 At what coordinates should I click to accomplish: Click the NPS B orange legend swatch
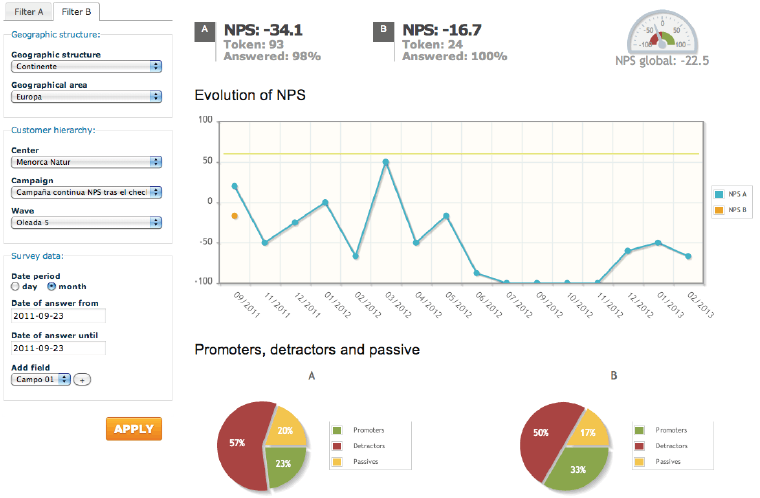[x=719, y=210]
